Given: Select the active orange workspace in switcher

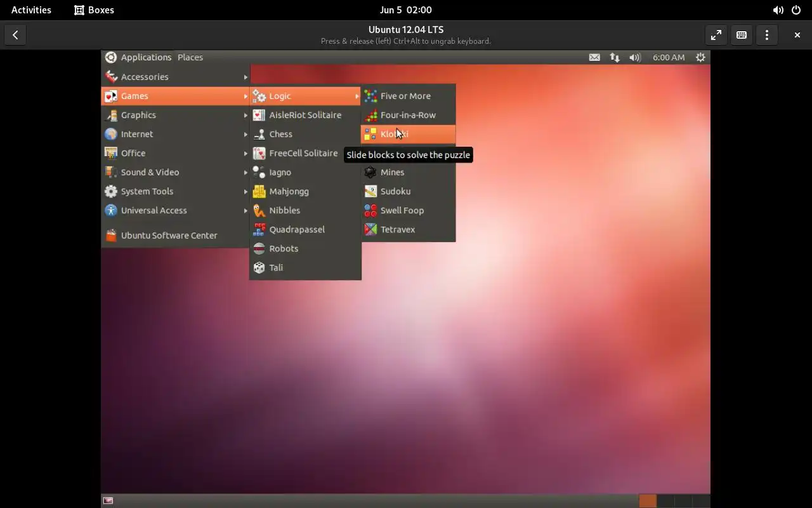Looking at the screenshot, I should click(648, 500).
